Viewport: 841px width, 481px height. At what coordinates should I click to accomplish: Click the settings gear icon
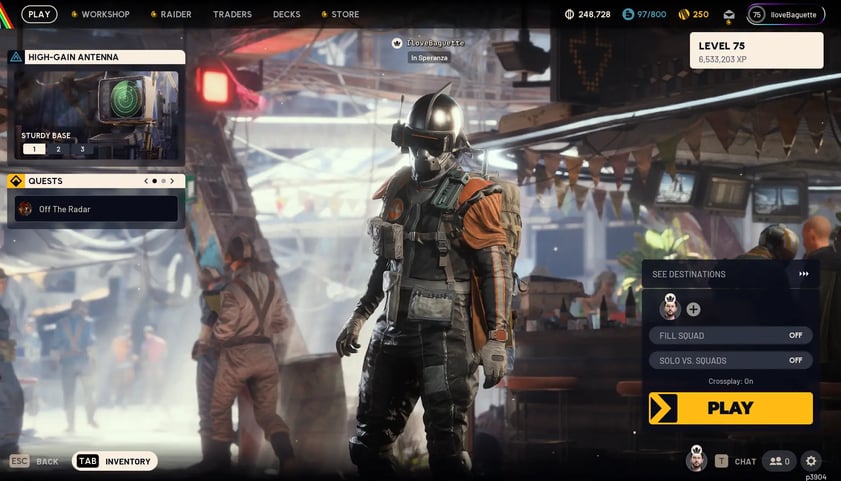[811, 461]
